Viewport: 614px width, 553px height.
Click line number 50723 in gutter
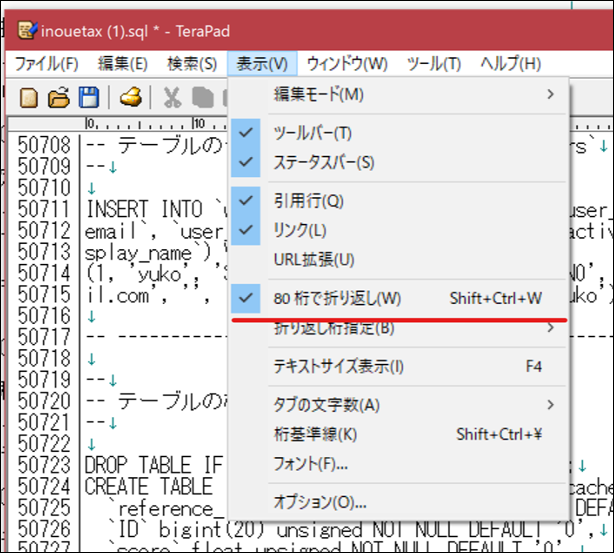pyautogui.click(x=44, y=465)
